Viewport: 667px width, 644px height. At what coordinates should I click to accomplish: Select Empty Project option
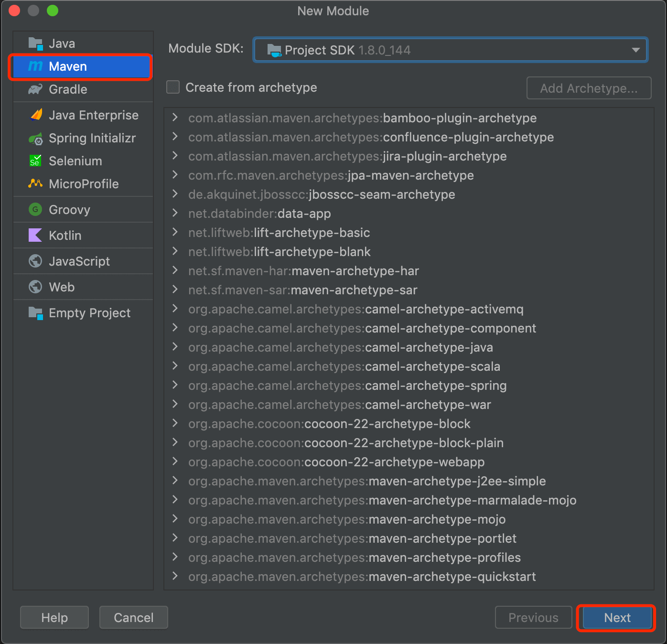83,313
